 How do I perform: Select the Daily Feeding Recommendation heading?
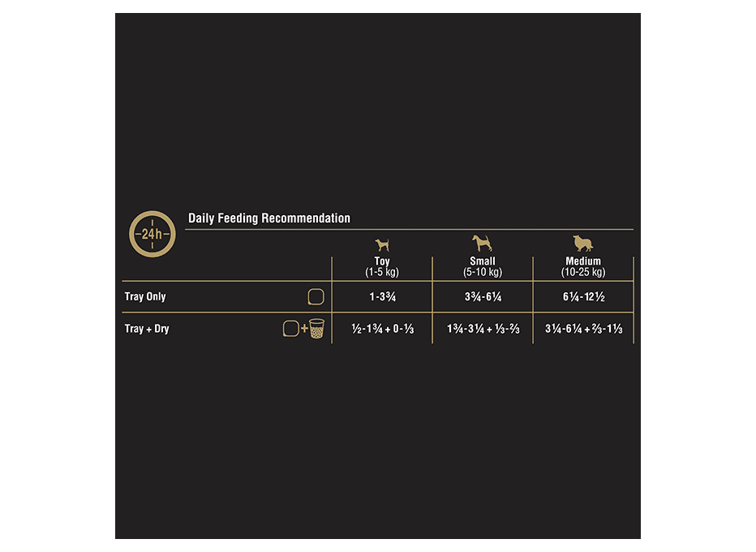click(x=269, y=218)
